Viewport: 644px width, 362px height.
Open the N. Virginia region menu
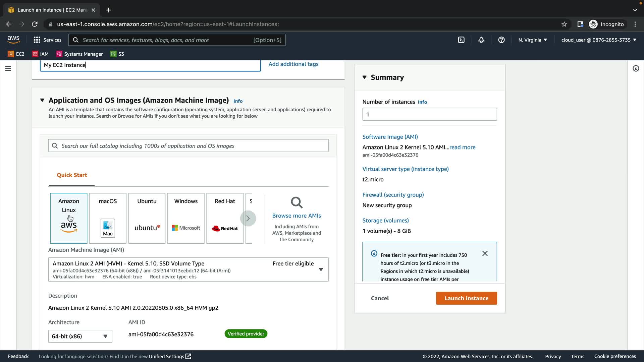[x=532, y=40]
